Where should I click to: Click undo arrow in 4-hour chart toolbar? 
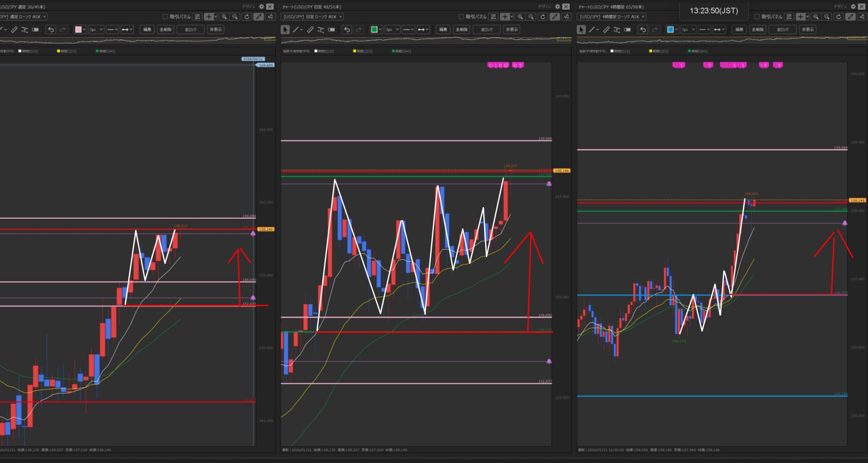643,30
